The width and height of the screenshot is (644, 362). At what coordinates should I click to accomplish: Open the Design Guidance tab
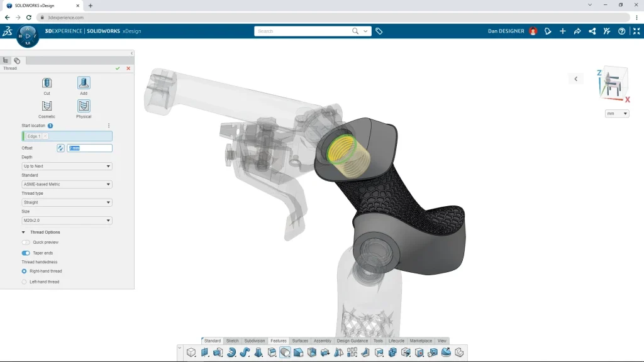click(x=353, y=341)
